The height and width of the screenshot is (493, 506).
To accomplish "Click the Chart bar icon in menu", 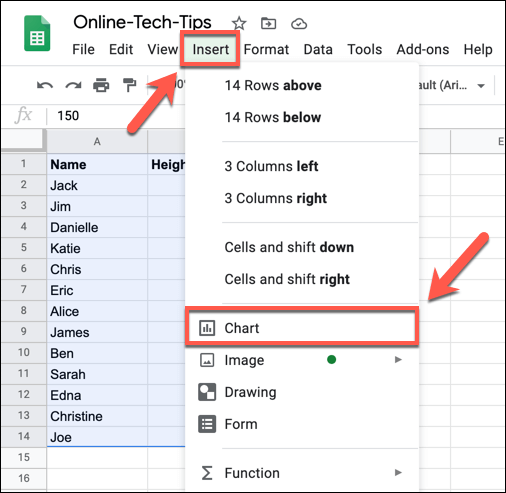I will (x=207, y=328).
